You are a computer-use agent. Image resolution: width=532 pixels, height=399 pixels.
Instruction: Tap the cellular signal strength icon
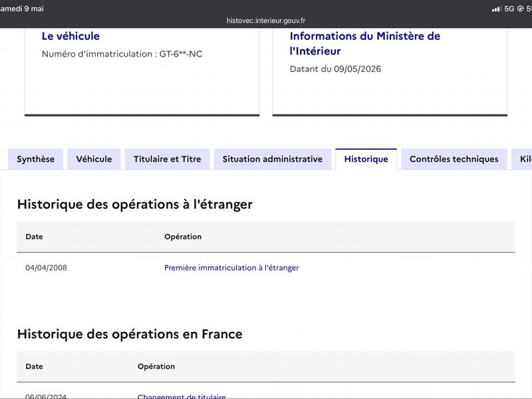pos(497,9)
